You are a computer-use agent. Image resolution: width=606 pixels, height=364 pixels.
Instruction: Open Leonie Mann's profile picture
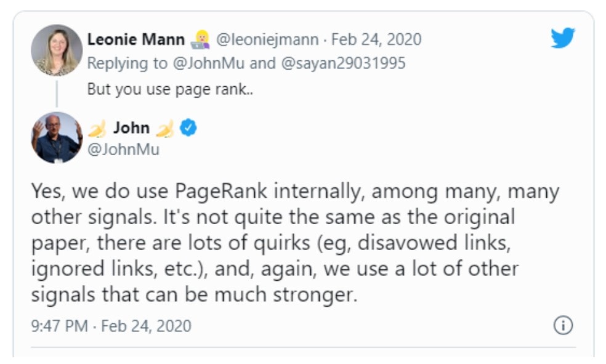pyautogui.click(x=57, y=50)
